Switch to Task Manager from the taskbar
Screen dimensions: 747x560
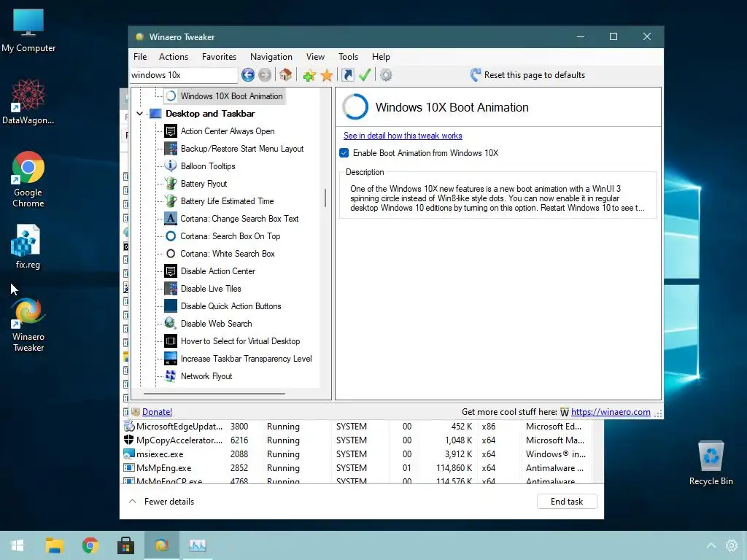(x=197, y=545)
